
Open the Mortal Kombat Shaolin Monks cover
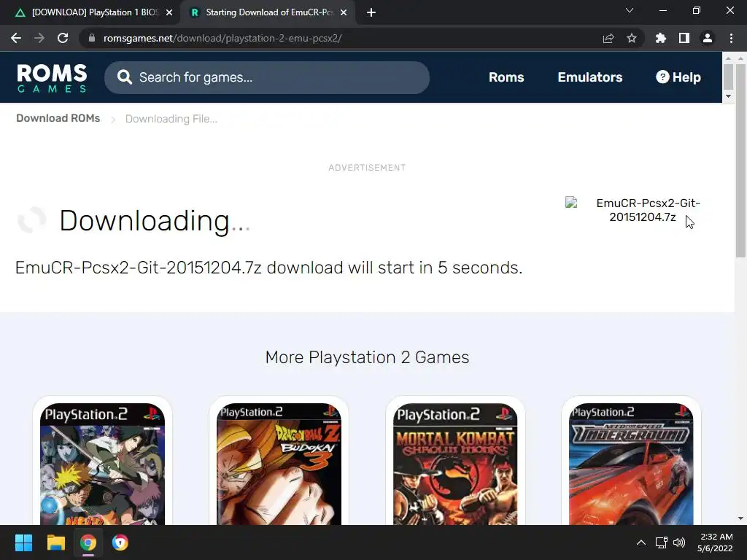tap(455, 464)
